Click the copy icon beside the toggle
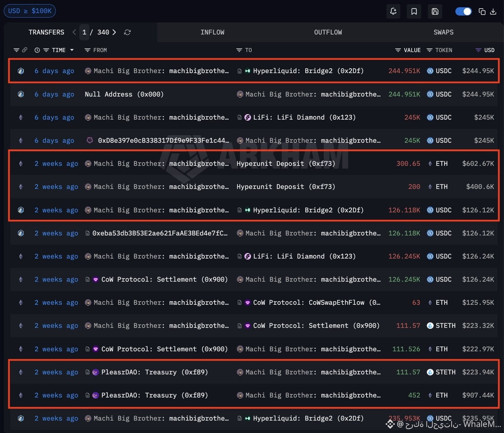 482,11
